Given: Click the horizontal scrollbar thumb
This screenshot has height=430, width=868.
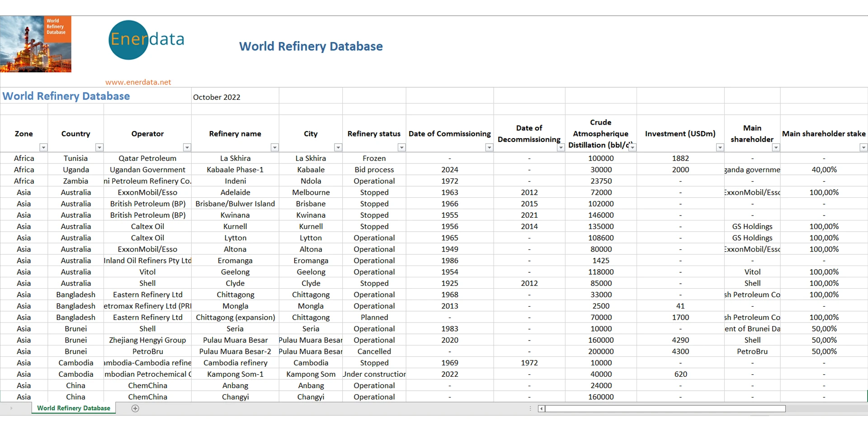Looking at the screenshot, I should click(665, 409).
